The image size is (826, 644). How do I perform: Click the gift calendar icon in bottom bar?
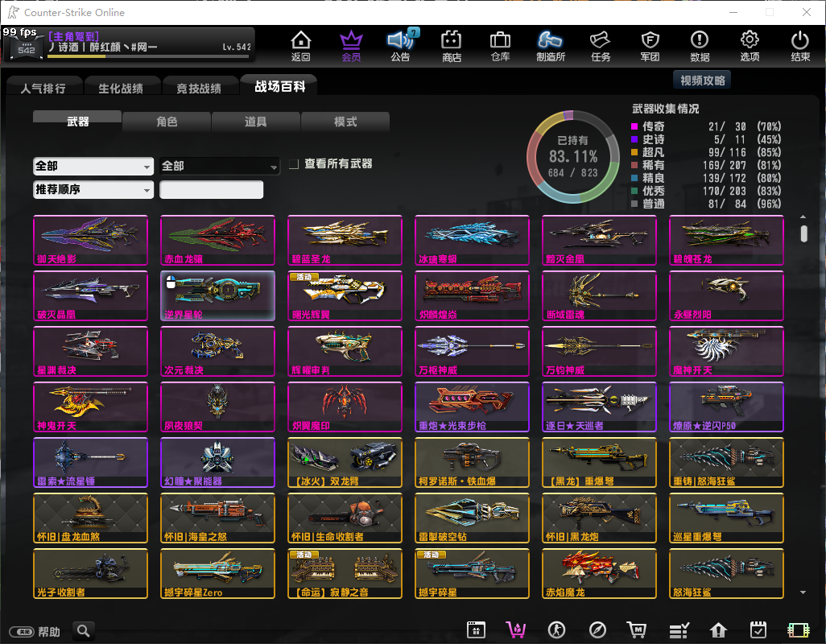point(476,630)
